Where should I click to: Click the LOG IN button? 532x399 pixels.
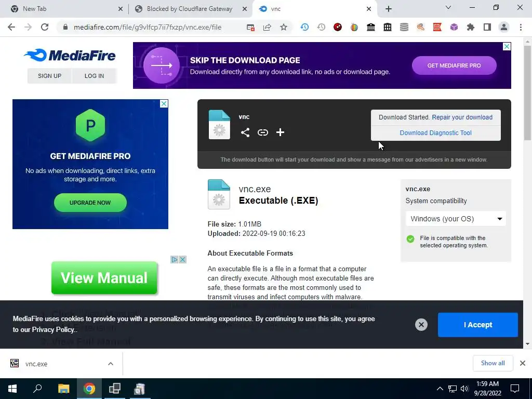(95, 76)
